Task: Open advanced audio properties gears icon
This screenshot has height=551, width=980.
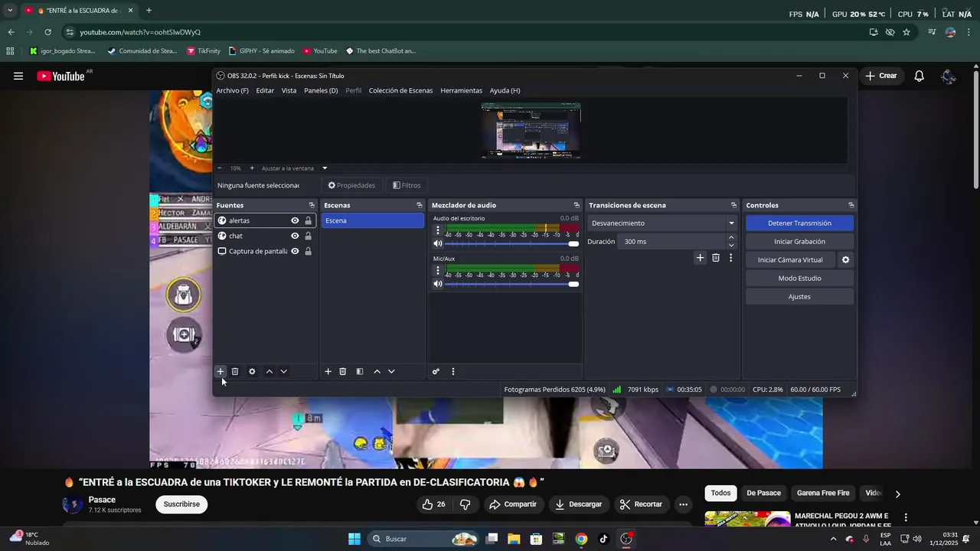Action: (x=436, y=371)
